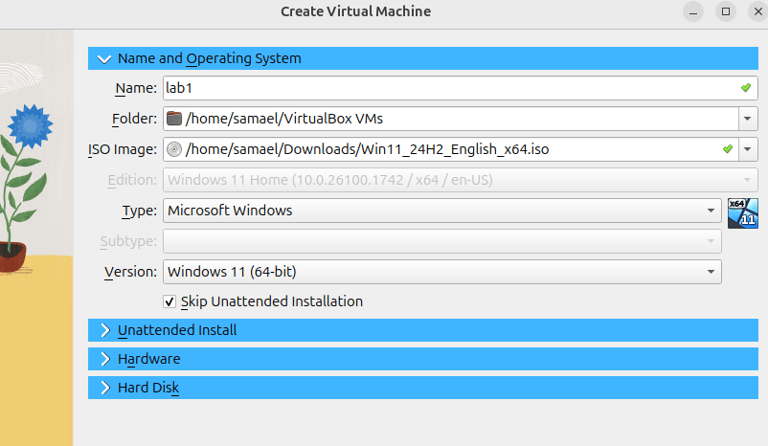768x446 pixels.
Task: Click the green checkmark in Name field
Action: coord(745,88)
